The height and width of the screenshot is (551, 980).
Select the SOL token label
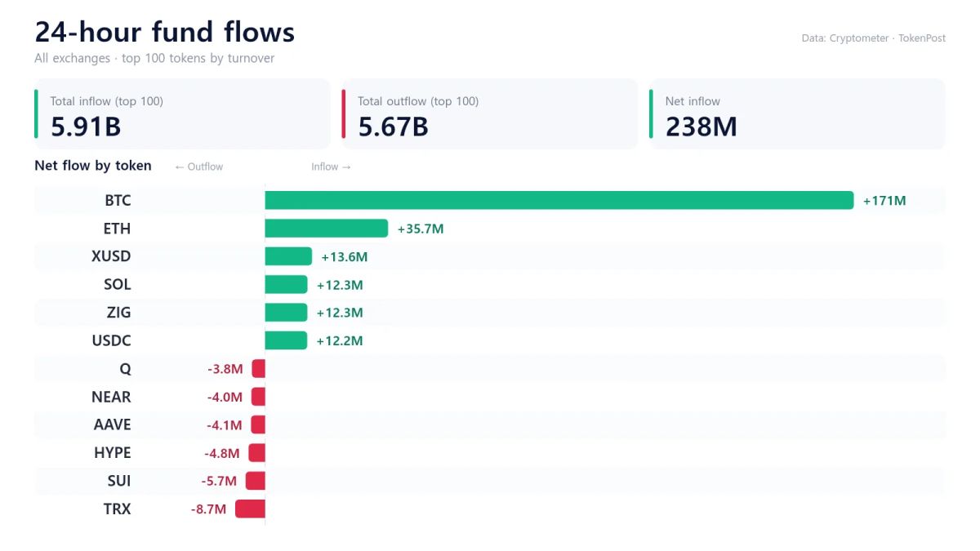118,284
